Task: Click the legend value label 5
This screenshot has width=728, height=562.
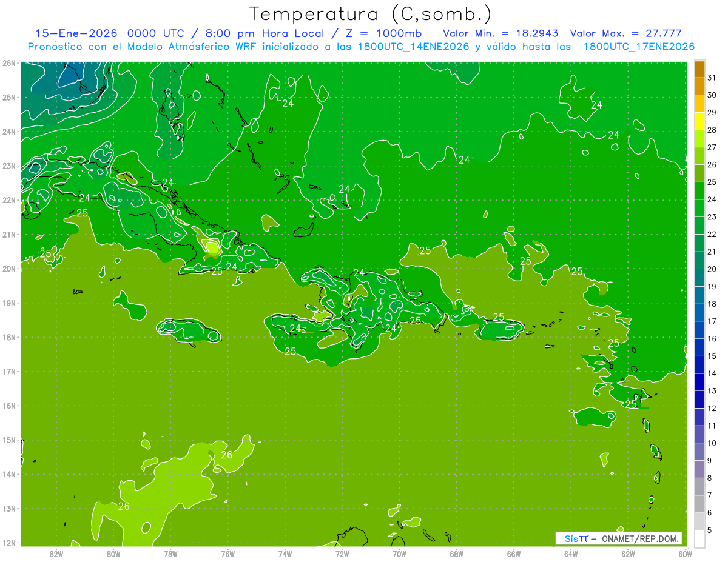Action: tap(710, 530)
